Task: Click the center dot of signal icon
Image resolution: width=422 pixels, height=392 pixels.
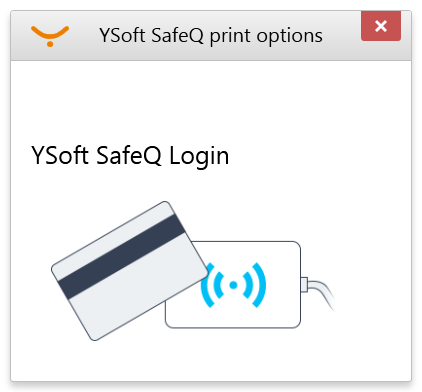Action: pyautogui.click(x=233, y=285)
